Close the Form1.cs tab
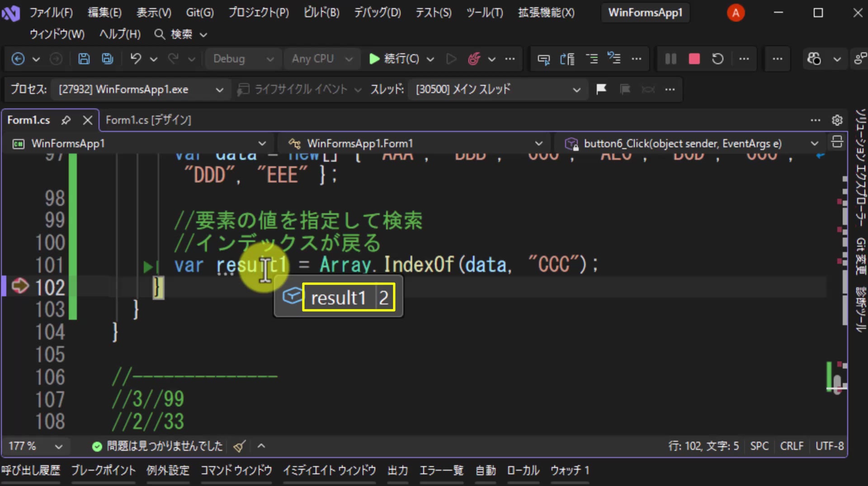Image resolution: width=868 pixels, height=486 pixels. coord(88,120)
